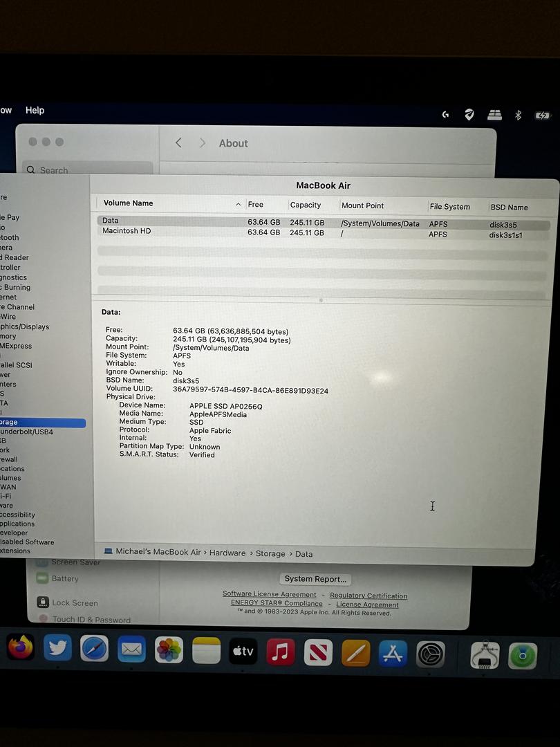The image size is (560, 747).
Task: Click the Media Name value AppleAPFSMedia
Action: 218,414
